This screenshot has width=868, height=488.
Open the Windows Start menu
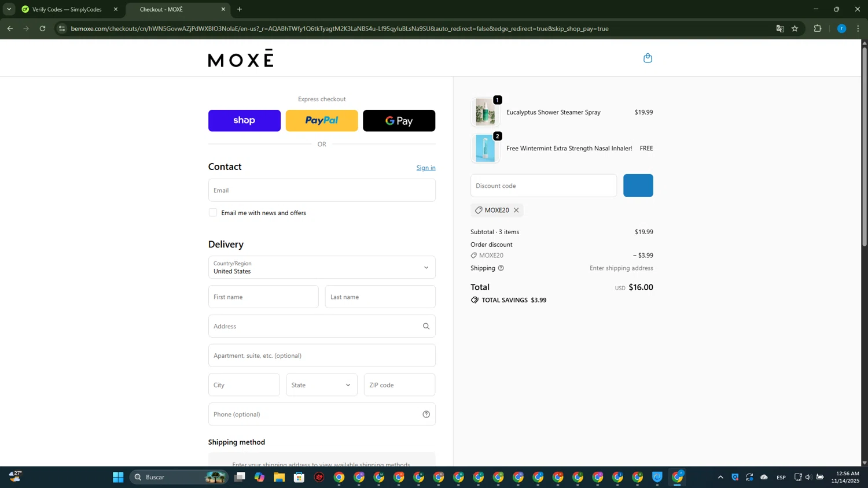click(x=118, y=477)
